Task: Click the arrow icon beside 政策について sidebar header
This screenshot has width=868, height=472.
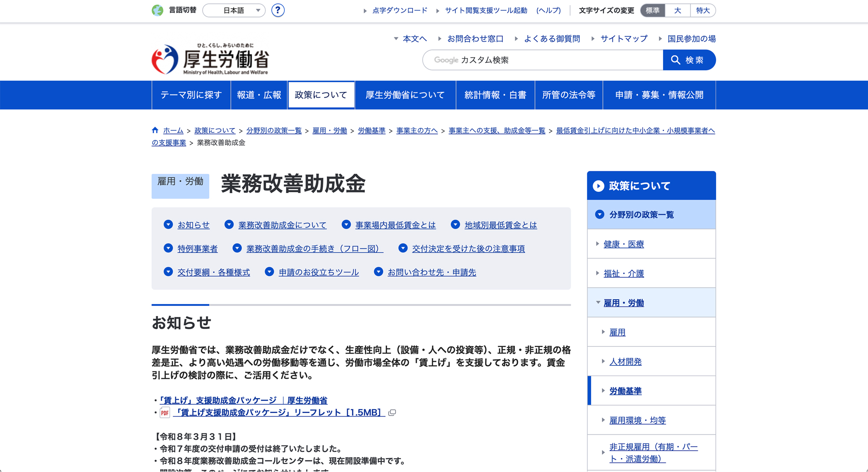Action: click(x=598, y=186)
